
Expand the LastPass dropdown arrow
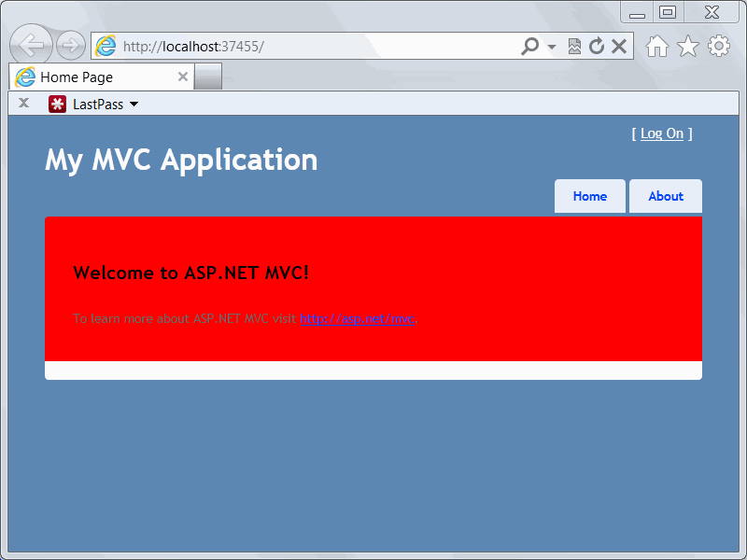pos(134,104)
